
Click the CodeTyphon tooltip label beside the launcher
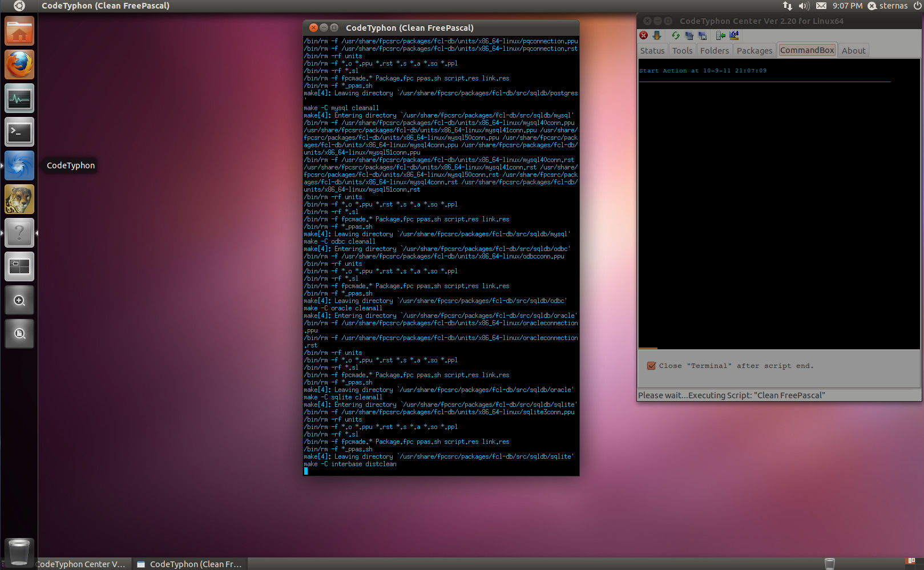tap(71, 165)
